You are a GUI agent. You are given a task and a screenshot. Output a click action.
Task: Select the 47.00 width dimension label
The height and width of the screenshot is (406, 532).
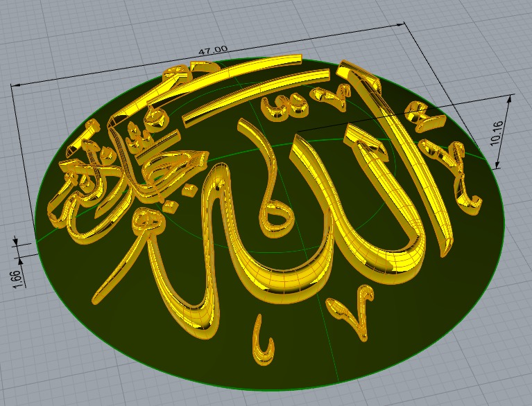pos(213,51)
